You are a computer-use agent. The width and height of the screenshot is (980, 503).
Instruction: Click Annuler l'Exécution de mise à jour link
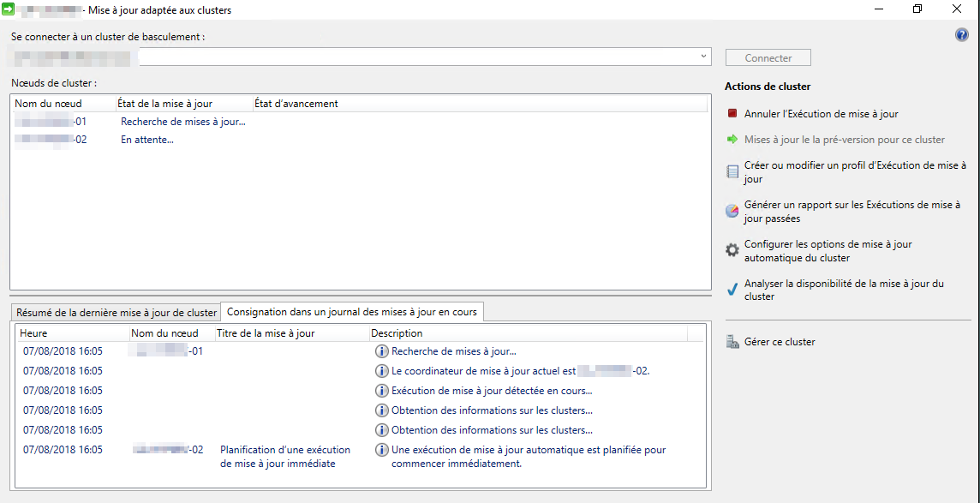coord(821,113)
